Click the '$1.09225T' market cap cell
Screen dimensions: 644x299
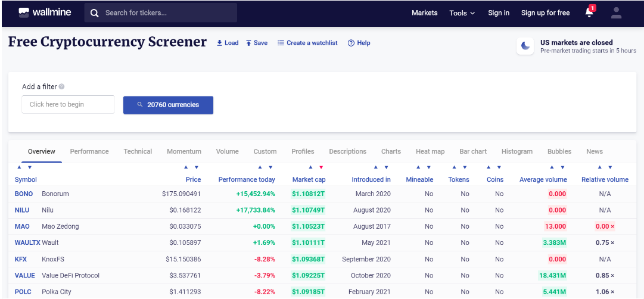click(x=309, y=276)
